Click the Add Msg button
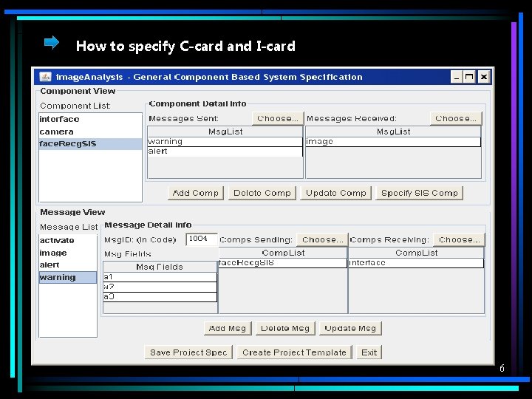532x399 pixels. [228, 328]
